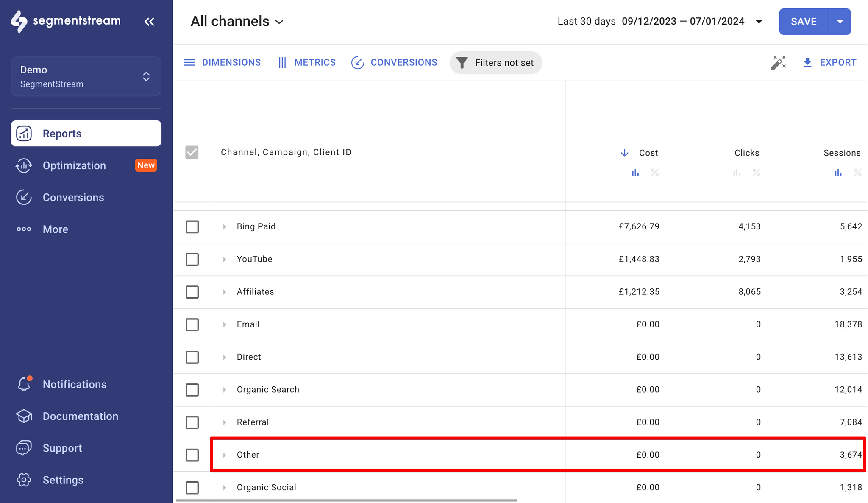Open the Optimization menu item
Viewport: 868px width, 503px height.
86,165
